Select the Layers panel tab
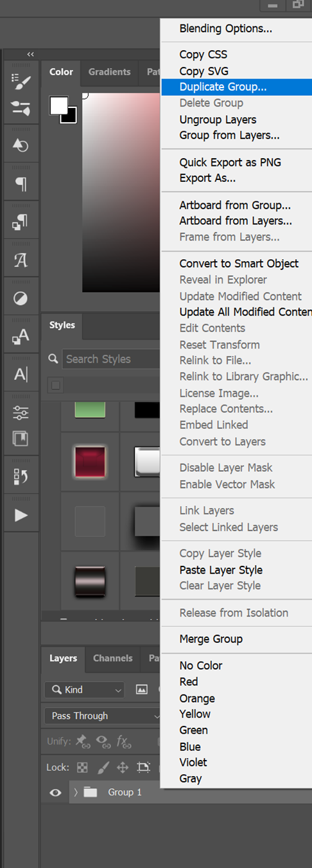 click(x=63, y=658)
